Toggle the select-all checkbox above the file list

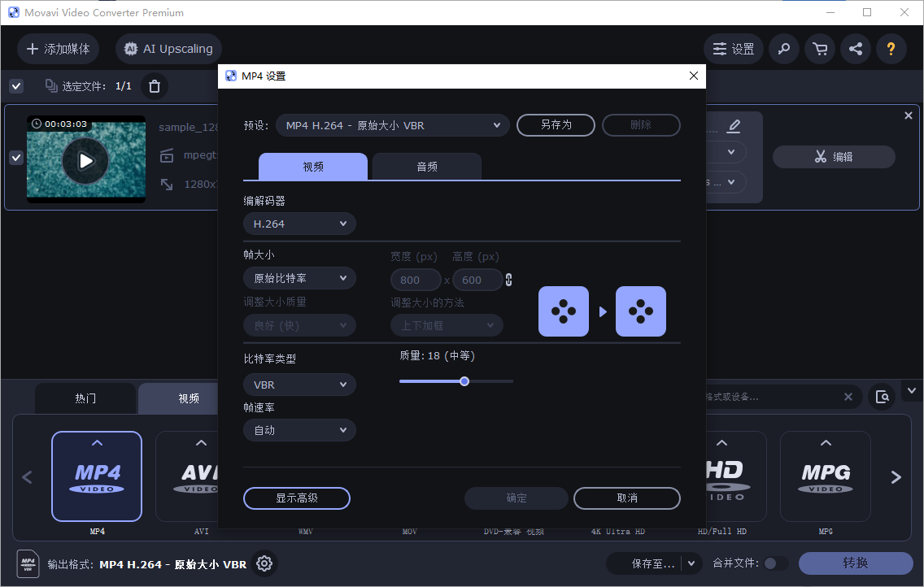(16, 85)
